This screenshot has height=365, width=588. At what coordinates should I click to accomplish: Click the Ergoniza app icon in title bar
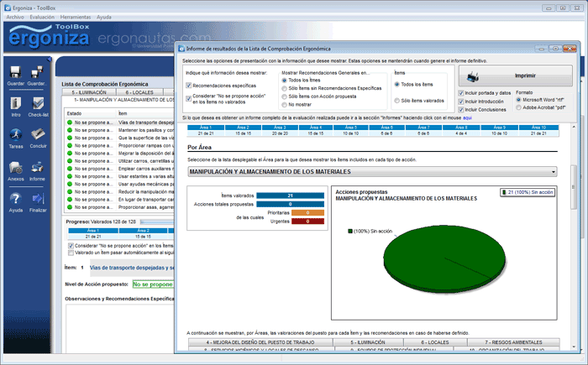[x=8, y=8]
